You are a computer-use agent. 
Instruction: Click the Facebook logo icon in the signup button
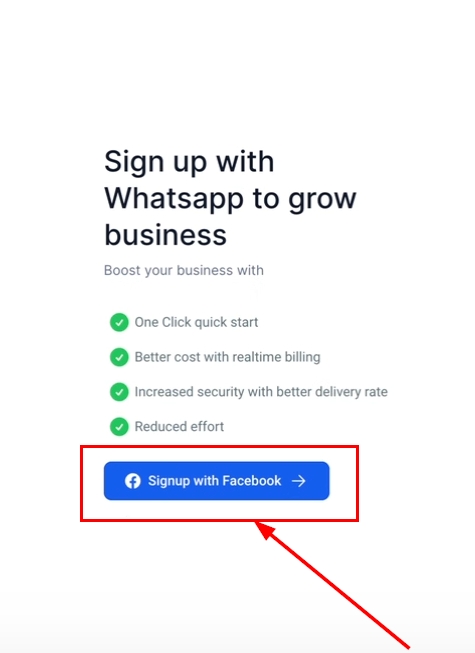point(133,481)
